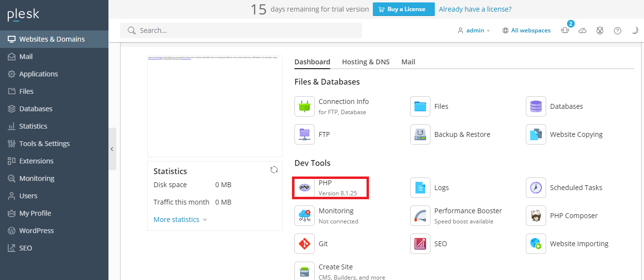Click the Scheduled Tasks label
This screenshot has width=644, height=280.
point(576,188)
